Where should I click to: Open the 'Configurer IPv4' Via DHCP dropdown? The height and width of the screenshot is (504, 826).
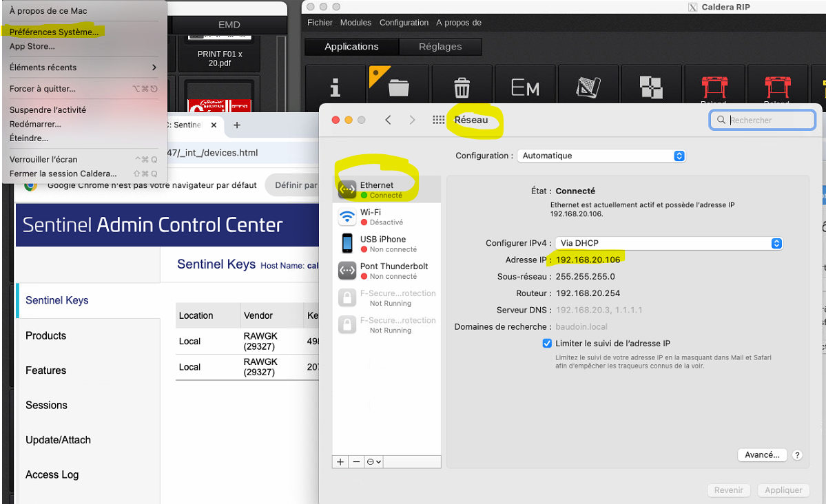point(669,243)
